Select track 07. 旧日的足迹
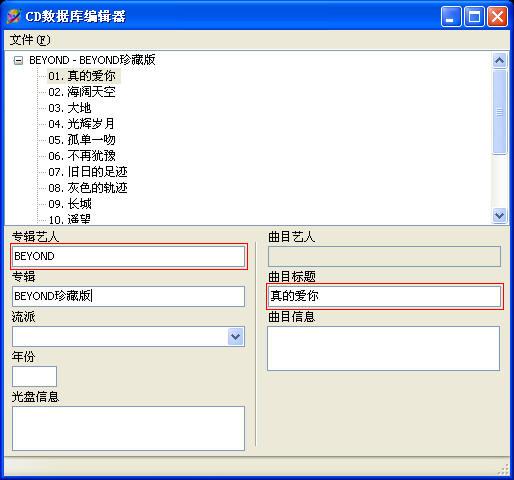The width and height of the screenshot is (514, 480). tap(88, 172)
